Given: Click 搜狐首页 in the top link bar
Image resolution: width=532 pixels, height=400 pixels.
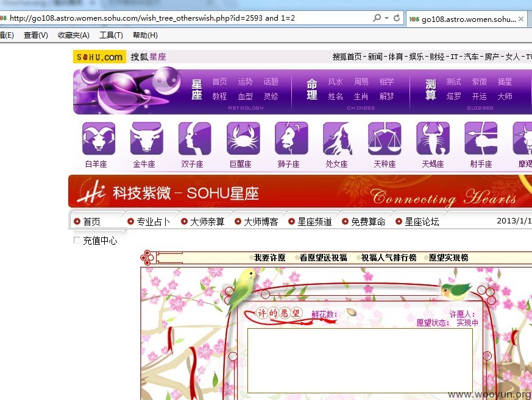Looking at the screenshot, I should [347, 57].
